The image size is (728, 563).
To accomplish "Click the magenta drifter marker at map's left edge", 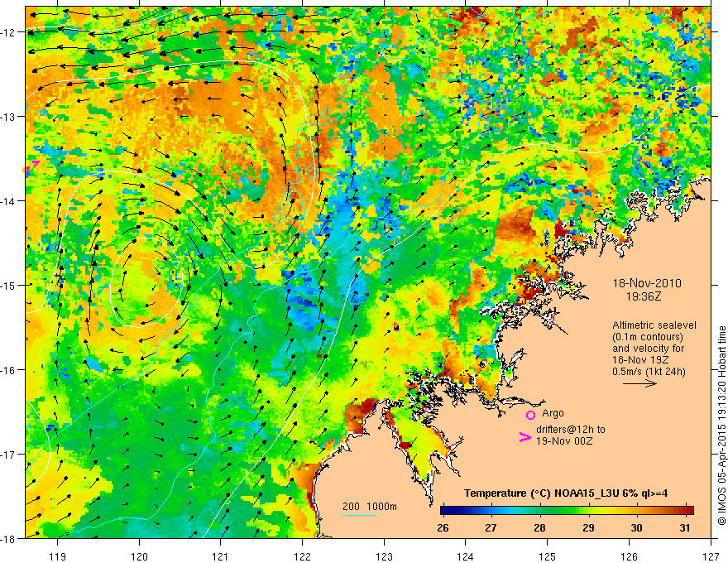I will pos(31,168).
